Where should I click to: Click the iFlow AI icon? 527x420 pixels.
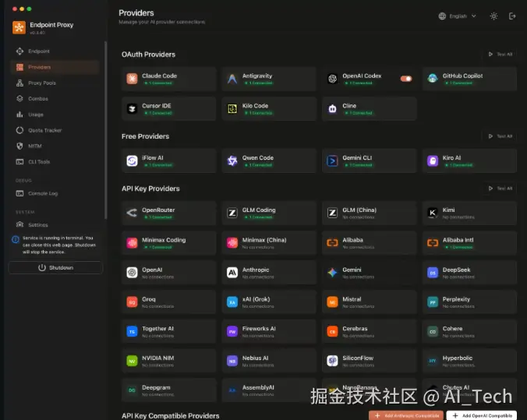132,161
